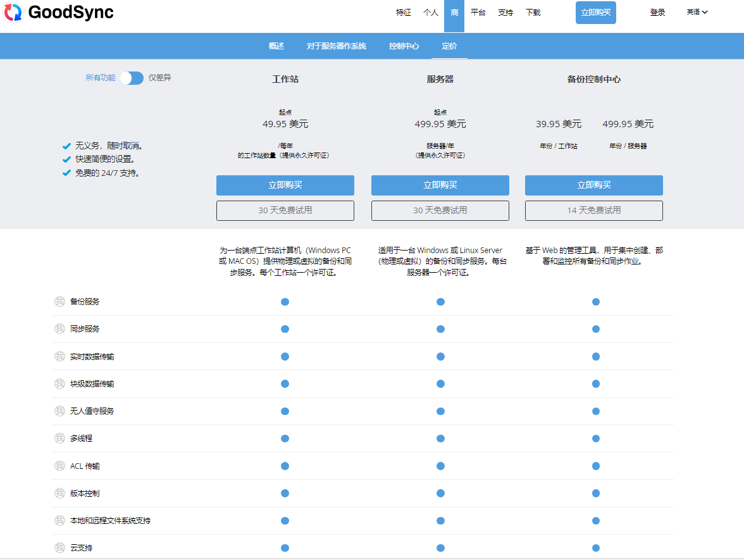Click the info icon beside 无人值守服务

click(59, 411)
